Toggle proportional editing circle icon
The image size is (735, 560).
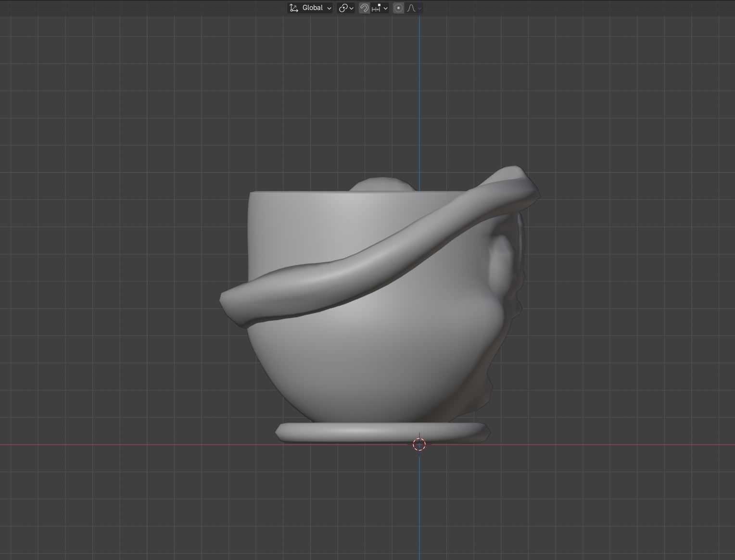(x=398, y=8)
